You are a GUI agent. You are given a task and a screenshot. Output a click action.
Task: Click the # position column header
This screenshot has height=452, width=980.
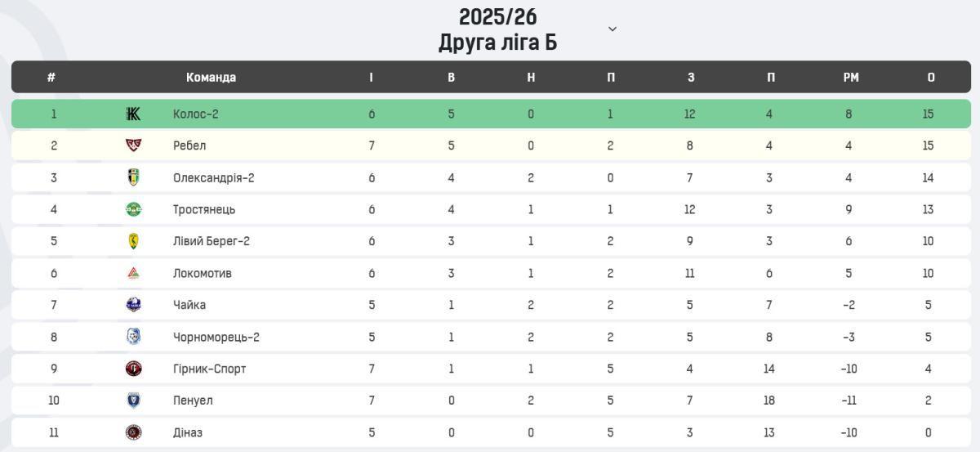click(51, 78)
